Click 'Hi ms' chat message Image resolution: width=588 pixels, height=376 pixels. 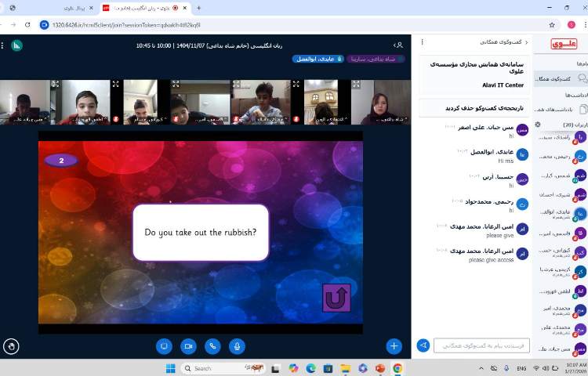(506, 161)
